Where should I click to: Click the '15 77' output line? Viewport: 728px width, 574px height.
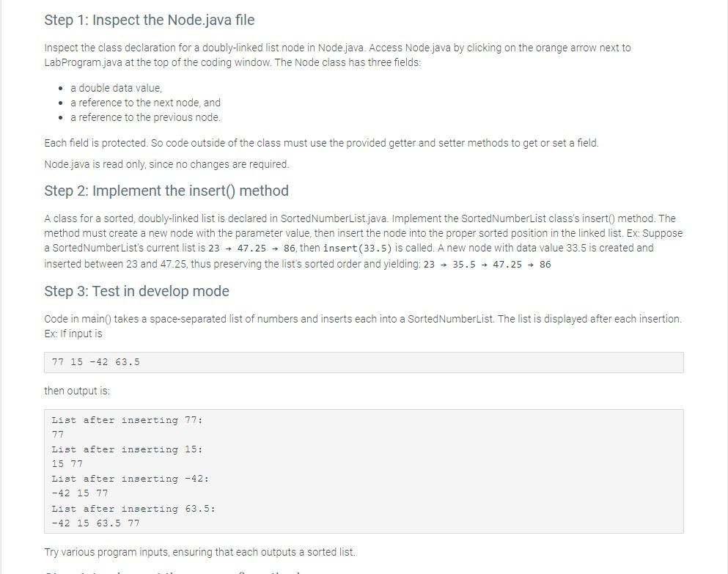[67, 464]
